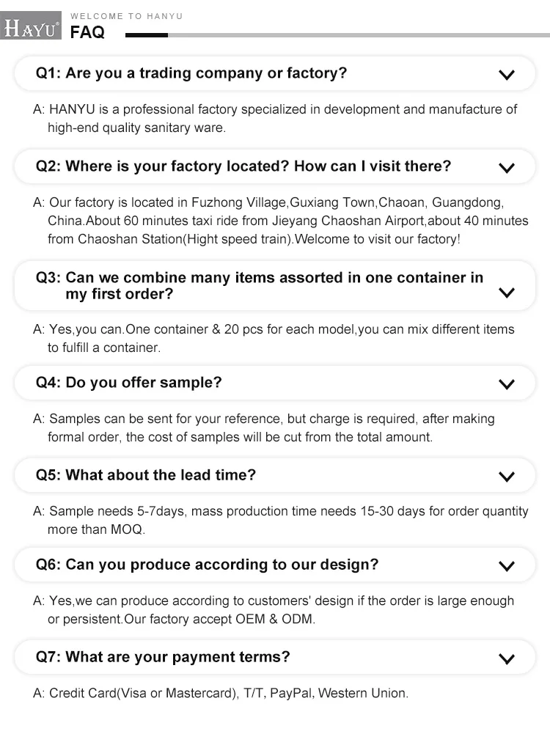Viewport: 550px width, 756px height.
Task: Select the Q1 trading company question bar
Action: (275, 73)
